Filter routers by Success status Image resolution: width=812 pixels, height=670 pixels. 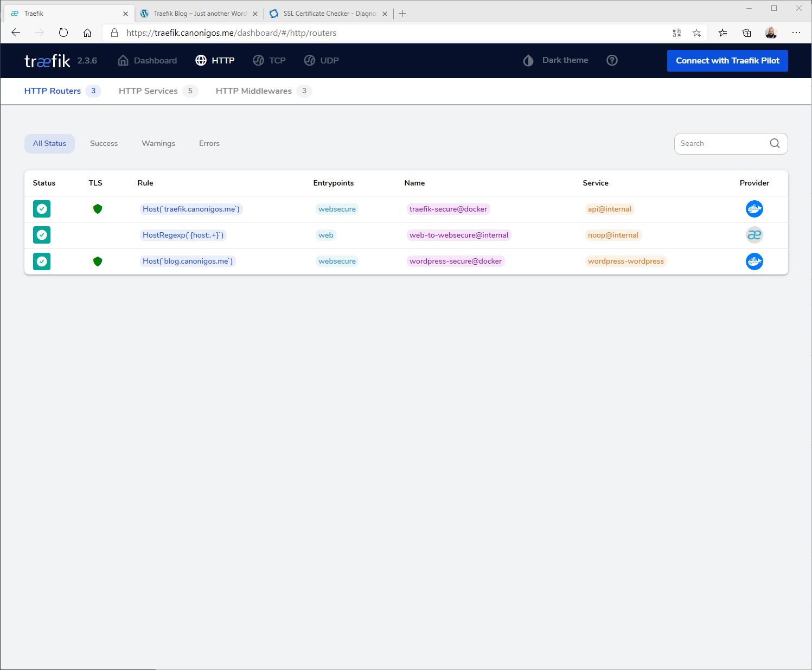(x=104, y=143)
